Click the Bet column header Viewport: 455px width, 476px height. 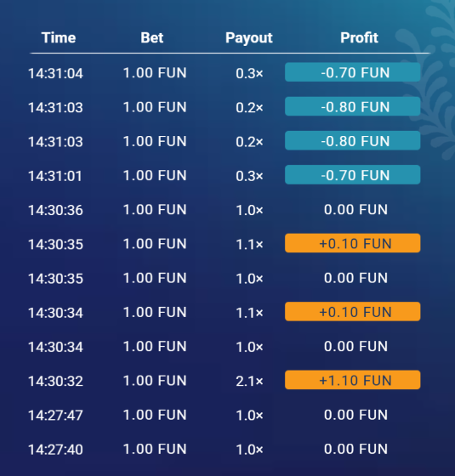click(152, 38)
